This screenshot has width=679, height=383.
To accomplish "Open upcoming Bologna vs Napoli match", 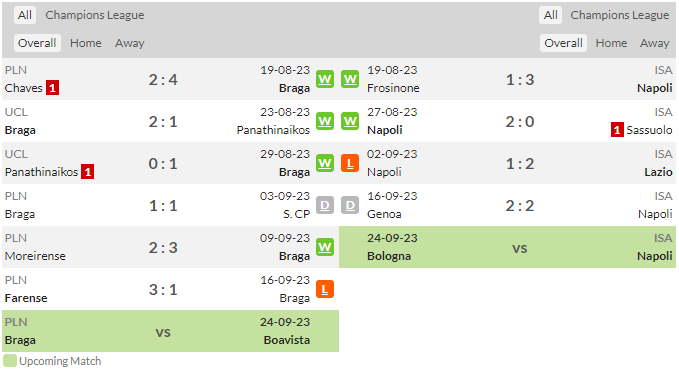I will (x=508, y=247).
